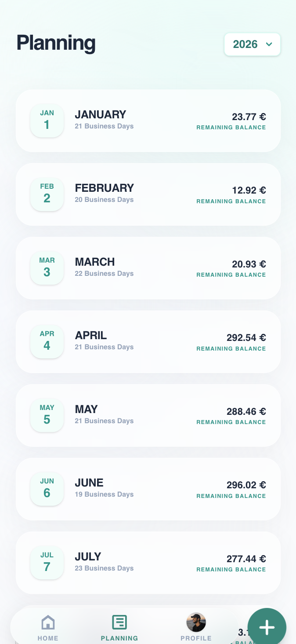Select the JUL 7 calendar badge
Viewport: 296px width, 644px height.
click(47, 562)
